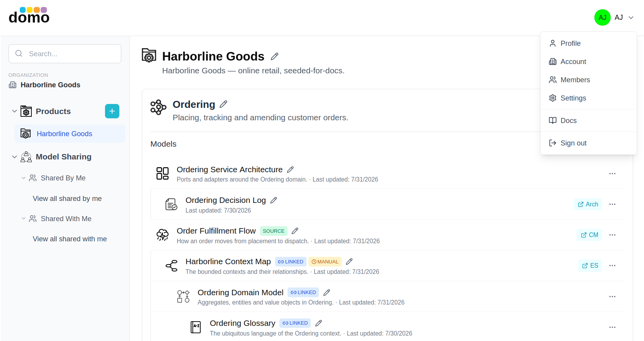Collapse the AJ account menu chevron
644x341 pixels.
(631, 17)
